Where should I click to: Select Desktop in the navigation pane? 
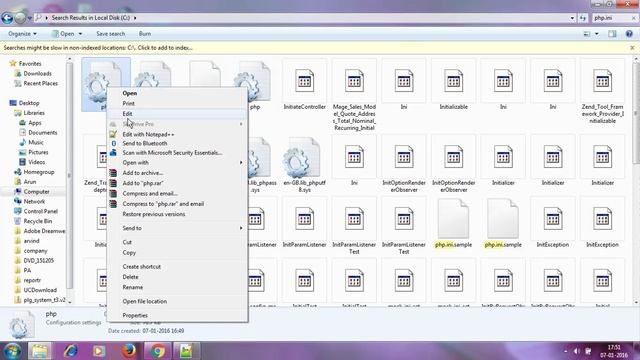tap(24, 103)
